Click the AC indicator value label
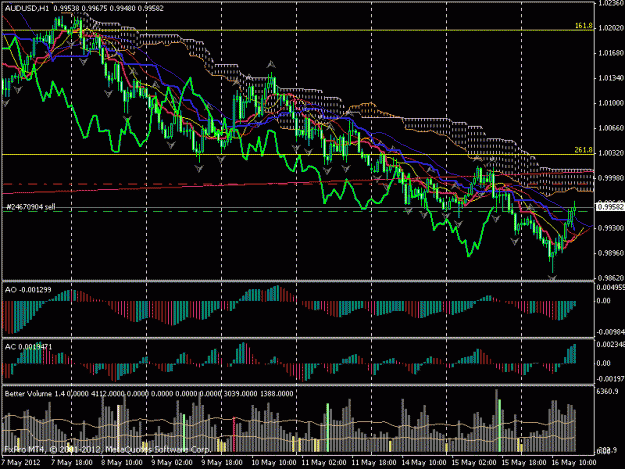The height and width of the screenshot is (469, 625). pyautogui.click(x=28, y=347)
